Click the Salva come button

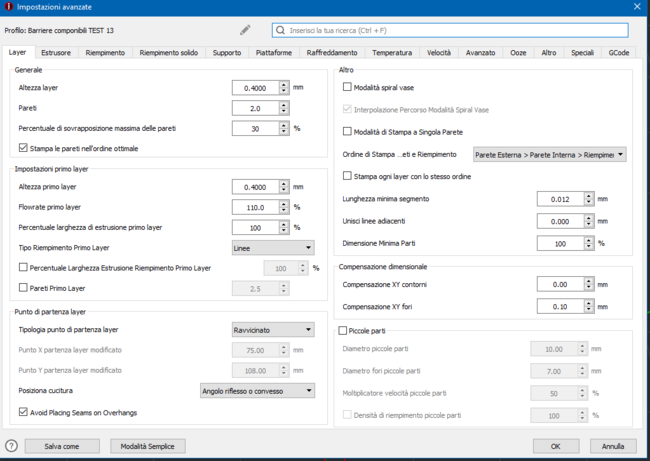[62, 446]
